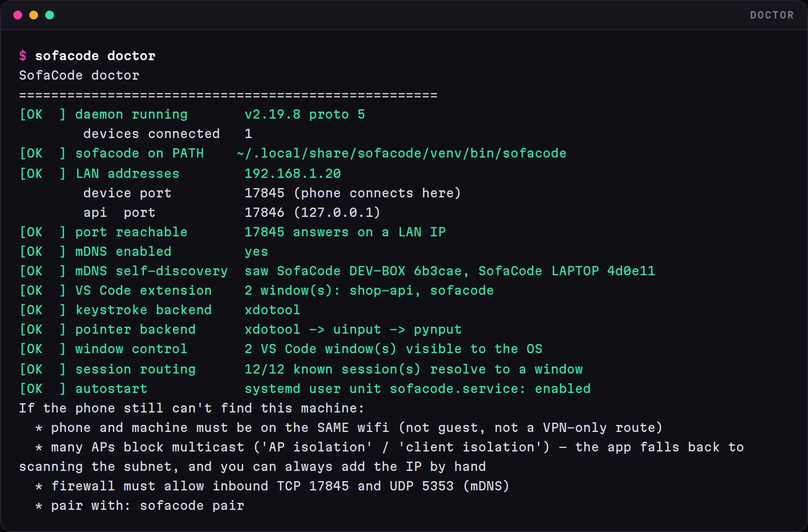Click 'SofaCode LAPTOP 4d0e11' text
Image resolution: width=808 pixels, height=532 pixels.
coord(567,271)
